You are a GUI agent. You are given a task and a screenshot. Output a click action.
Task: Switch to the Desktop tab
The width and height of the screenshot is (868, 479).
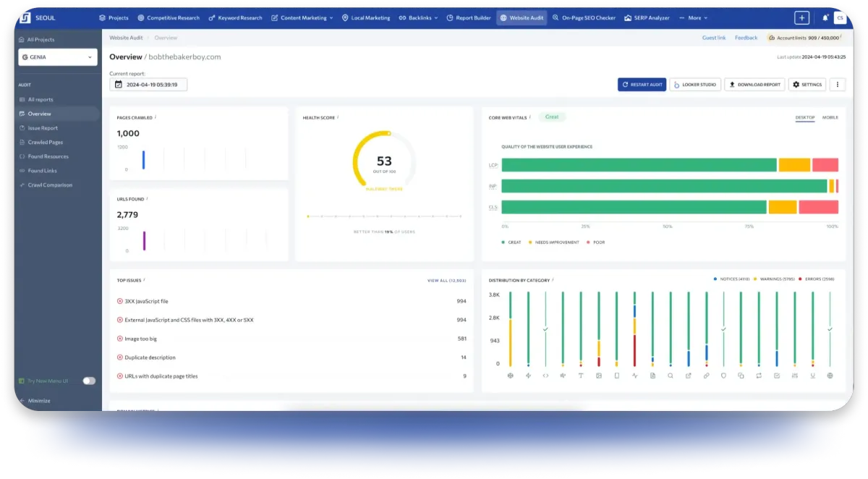805,117
